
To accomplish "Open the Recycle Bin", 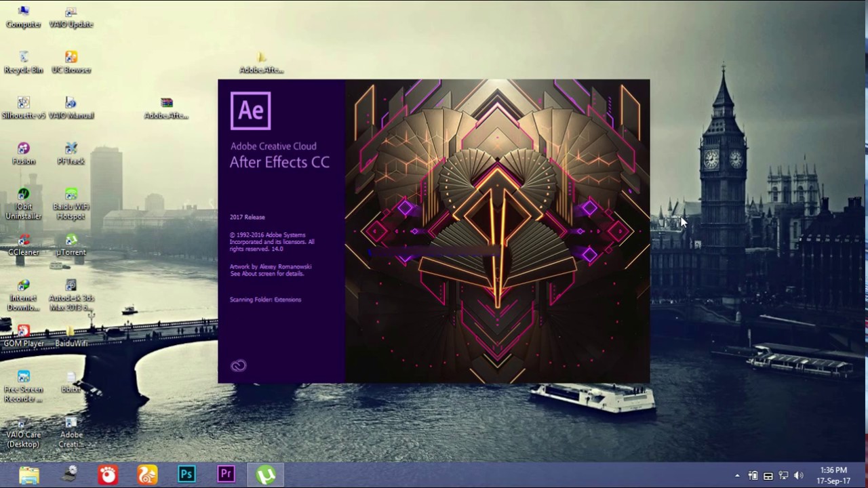I will pos(24,63).
